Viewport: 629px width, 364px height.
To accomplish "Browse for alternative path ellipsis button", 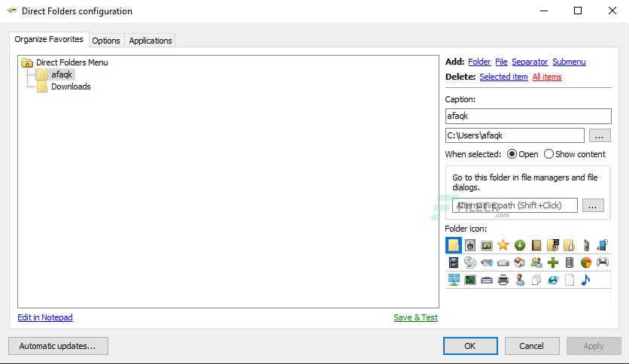I will tap(593, 205).
